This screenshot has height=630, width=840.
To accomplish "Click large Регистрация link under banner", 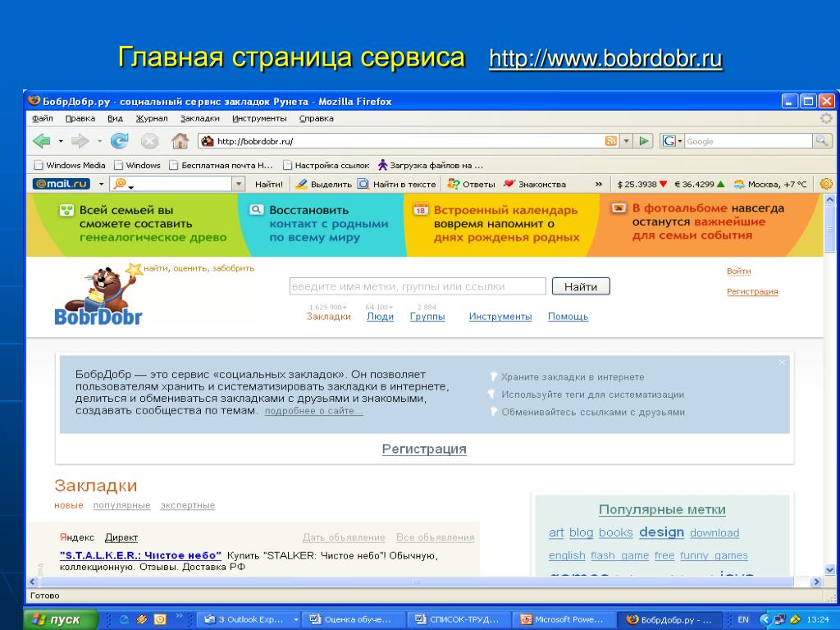I will 424,449.
